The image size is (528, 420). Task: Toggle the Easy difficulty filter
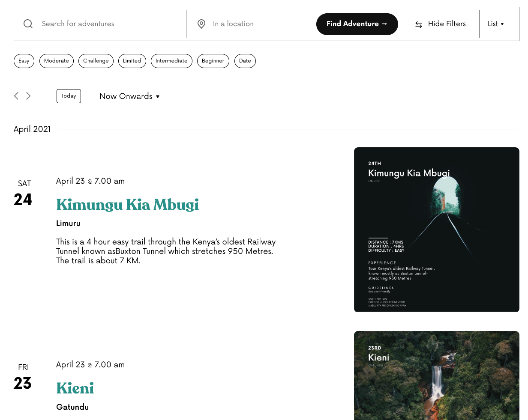24,61
